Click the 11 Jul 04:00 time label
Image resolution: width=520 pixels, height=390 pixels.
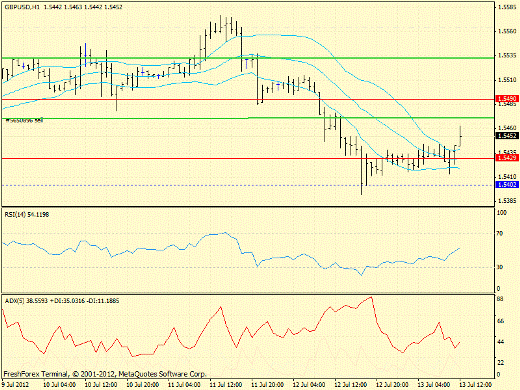coord(184,385)
